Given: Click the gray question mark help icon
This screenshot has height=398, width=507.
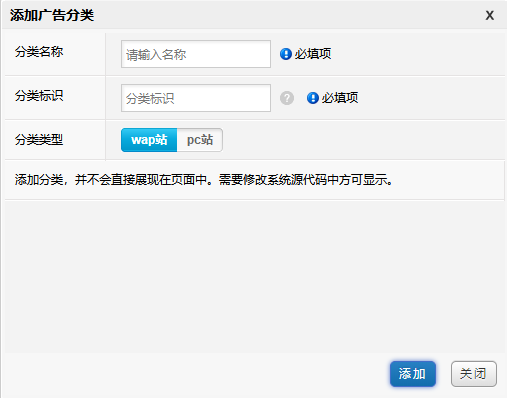Looking at the screenshot, I should [287, 98].
